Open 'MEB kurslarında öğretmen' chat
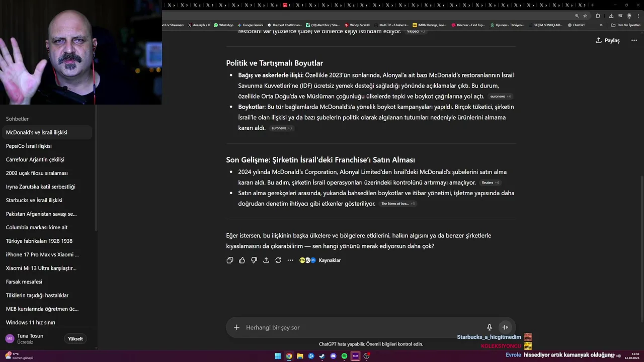The width and height of the screenshot is (644, 362). point(46,309)
